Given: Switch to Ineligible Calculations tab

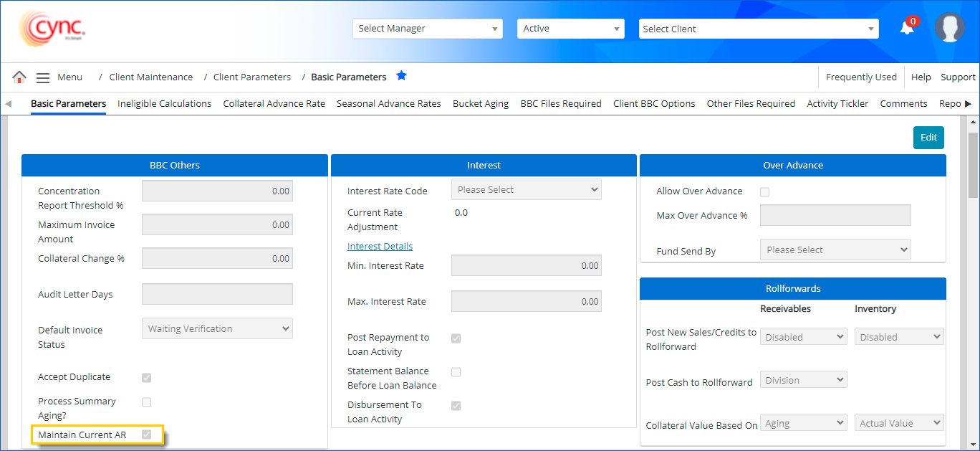Looking at the screenshot, I should (164, 104).
